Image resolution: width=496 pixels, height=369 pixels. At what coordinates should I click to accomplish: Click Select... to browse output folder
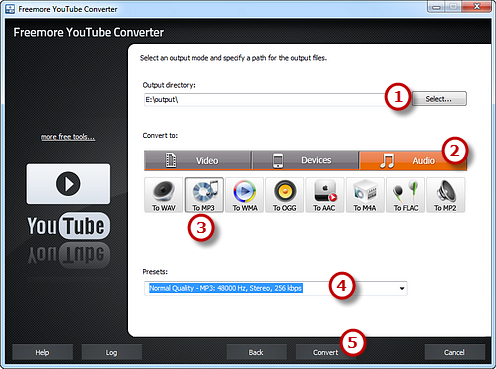(x=439, y=99)
